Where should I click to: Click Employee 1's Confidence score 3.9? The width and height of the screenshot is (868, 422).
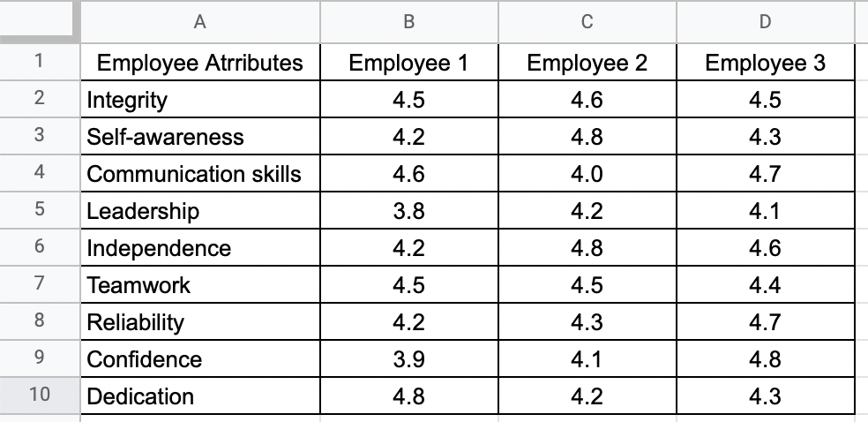pyautogui.click(x=409, y=358)
